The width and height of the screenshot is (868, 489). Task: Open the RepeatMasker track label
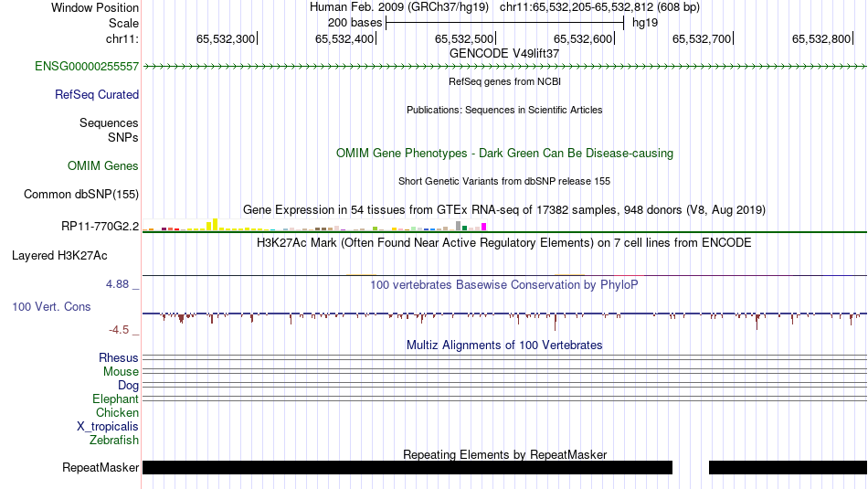[101, 468]
